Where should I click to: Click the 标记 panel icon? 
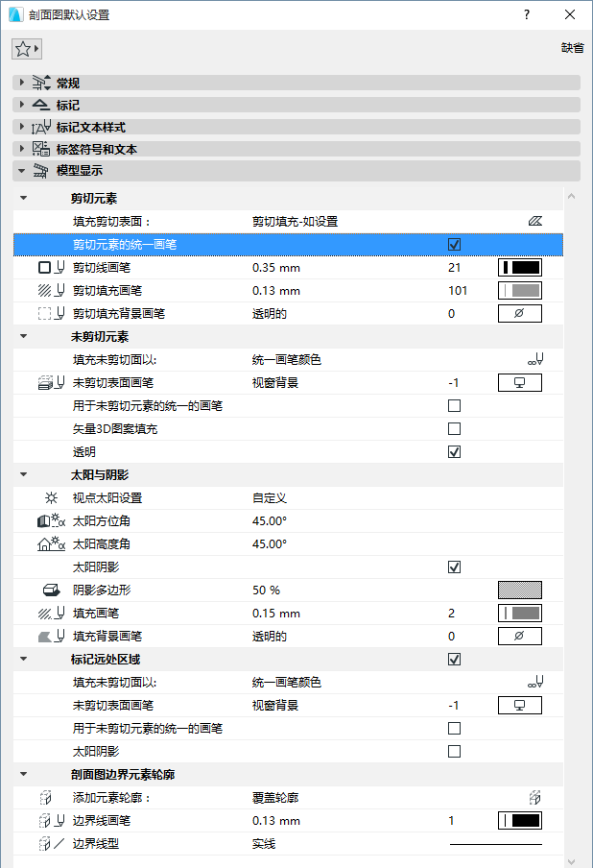41,105
